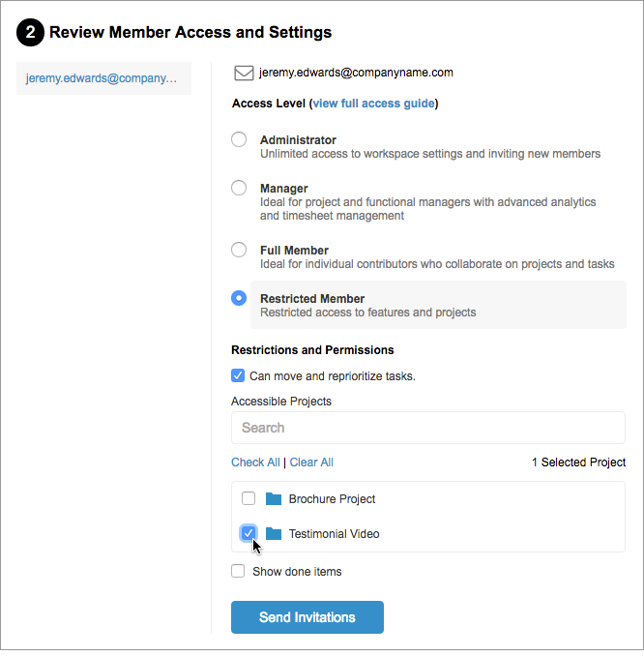This screenshot has height=656, width=644.
Task: Click the Brochure Project folder icon
Action: 274,499
